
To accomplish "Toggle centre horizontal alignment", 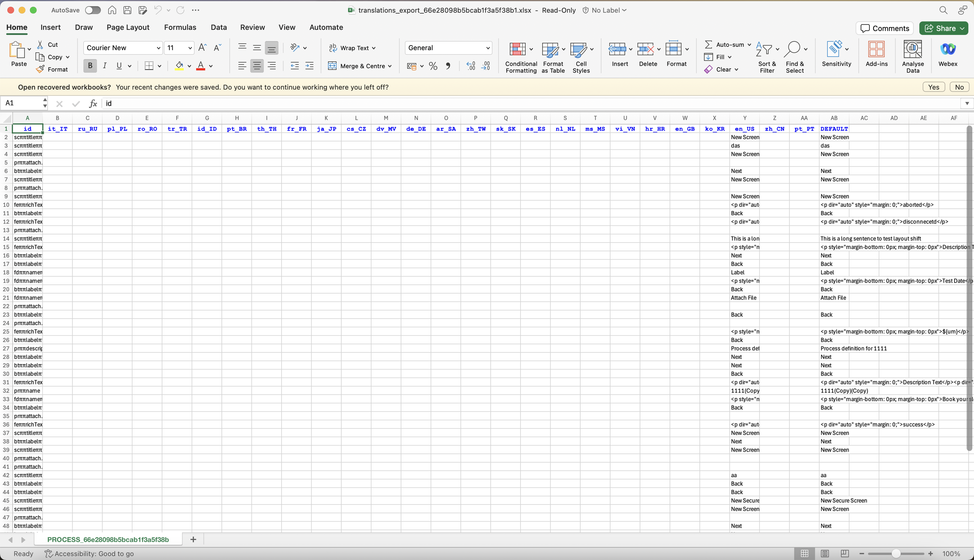I will tap(257, 66).
